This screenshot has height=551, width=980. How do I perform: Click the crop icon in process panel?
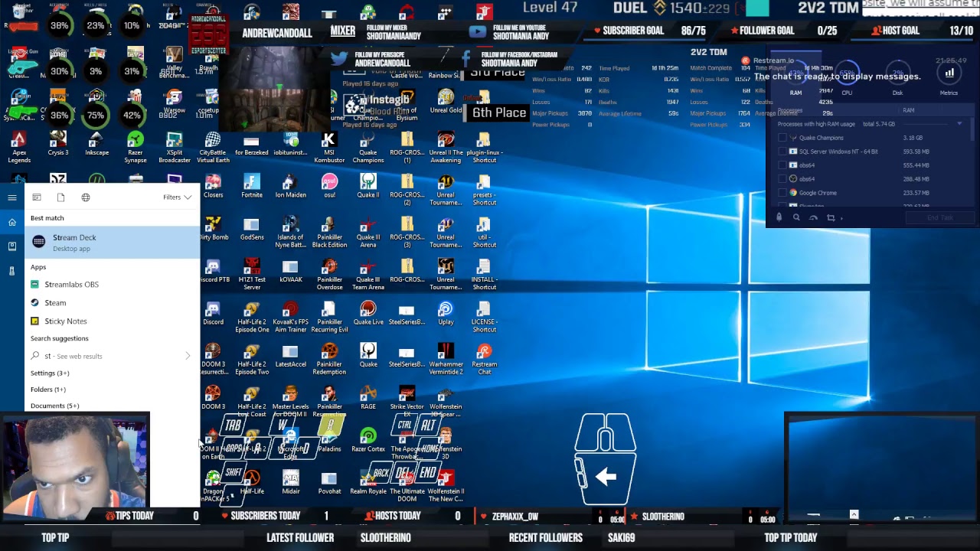[x=831, y=218]
